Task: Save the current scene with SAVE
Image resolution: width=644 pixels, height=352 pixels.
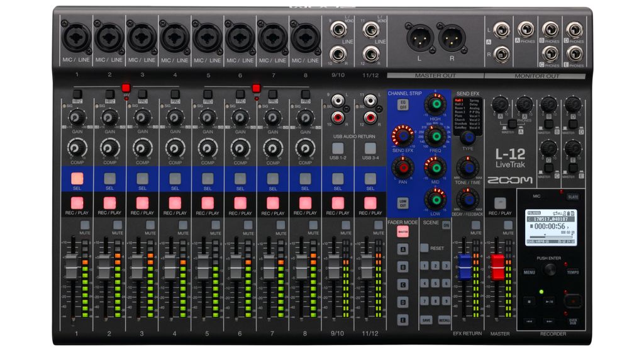Action: coord(426,320)
